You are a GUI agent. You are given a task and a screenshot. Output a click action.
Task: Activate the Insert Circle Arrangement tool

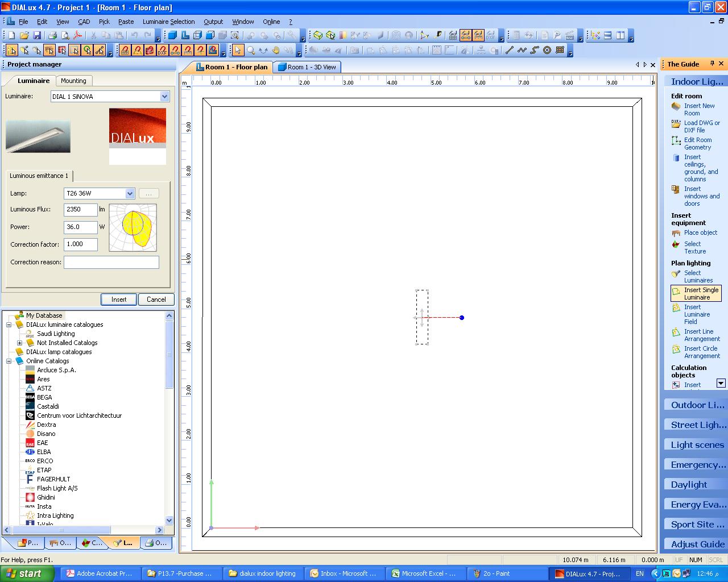click(698, 352)
